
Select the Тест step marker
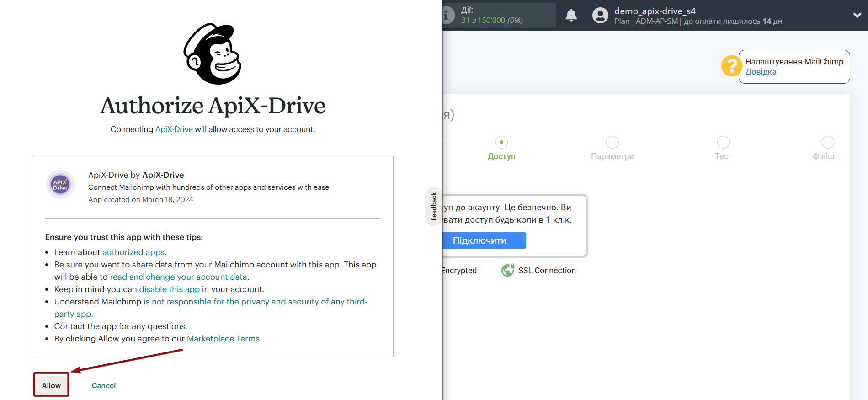pyautogui.click(x=723, y=142)
